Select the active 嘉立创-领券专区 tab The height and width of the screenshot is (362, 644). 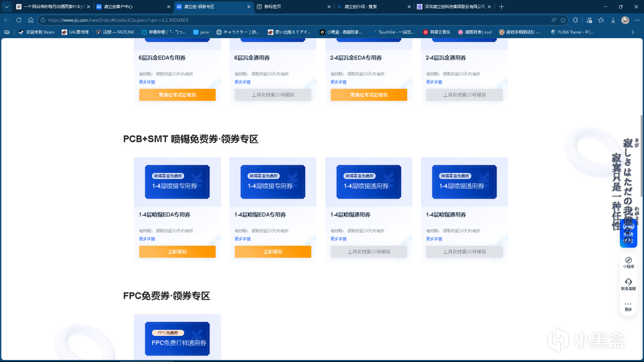[212, 7]
